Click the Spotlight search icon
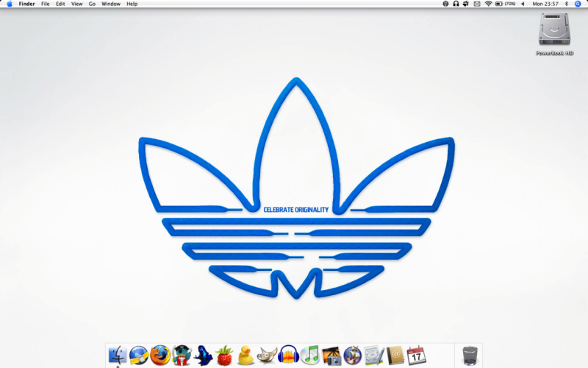 578,4
